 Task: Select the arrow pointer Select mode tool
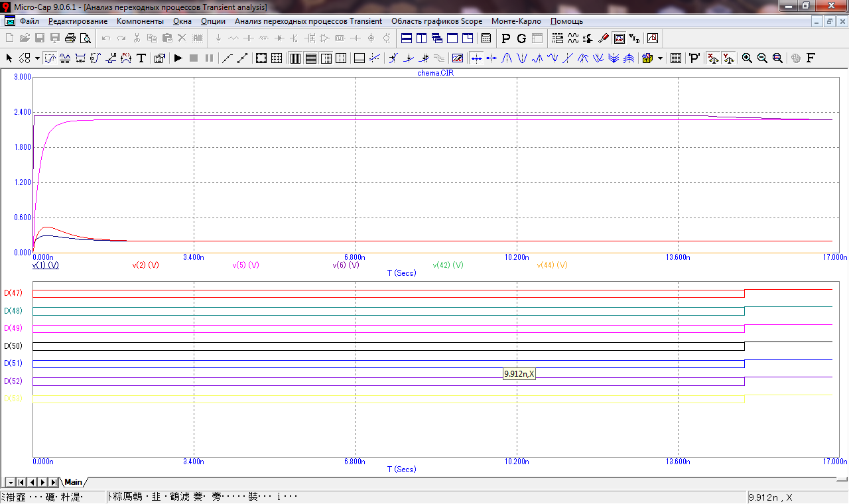pyautogui.click(x=9, y=58)
